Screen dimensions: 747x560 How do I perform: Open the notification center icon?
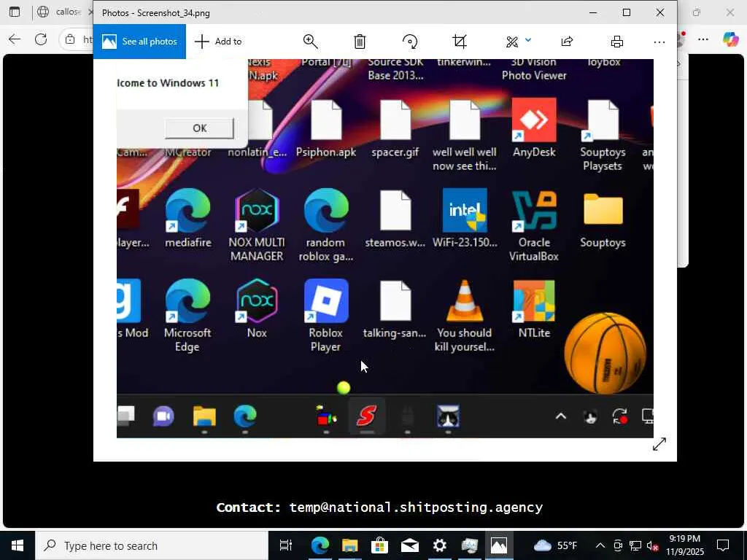pos(723,545)
